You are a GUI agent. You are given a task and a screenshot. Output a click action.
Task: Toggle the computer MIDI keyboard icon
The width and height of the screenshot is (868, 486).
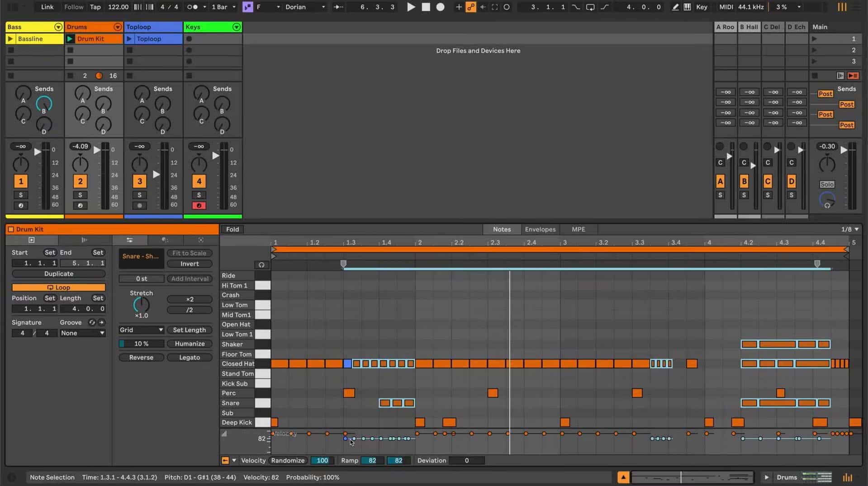[x=688, y=7]
